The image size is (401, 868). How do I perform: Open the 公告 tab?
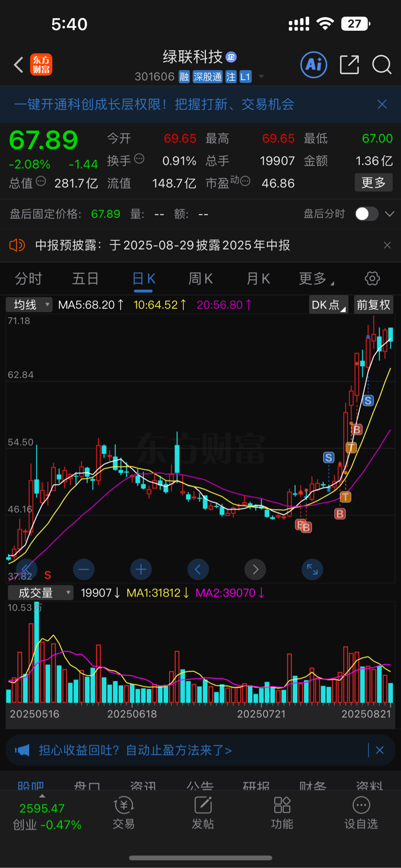tap(200, 785)
